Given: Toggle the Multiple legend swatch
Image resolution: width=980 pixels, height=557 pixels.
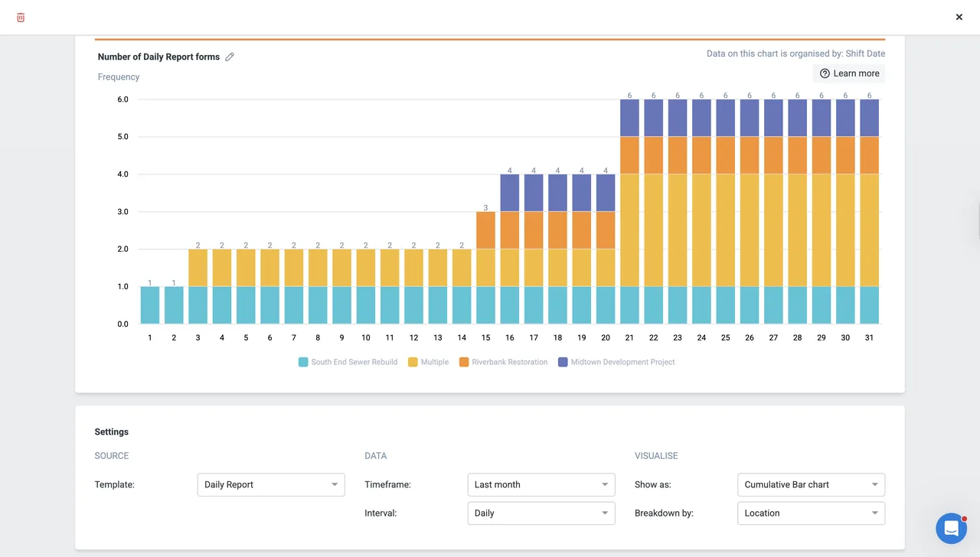Looking at the screenshot, I should tap(413, 362).
